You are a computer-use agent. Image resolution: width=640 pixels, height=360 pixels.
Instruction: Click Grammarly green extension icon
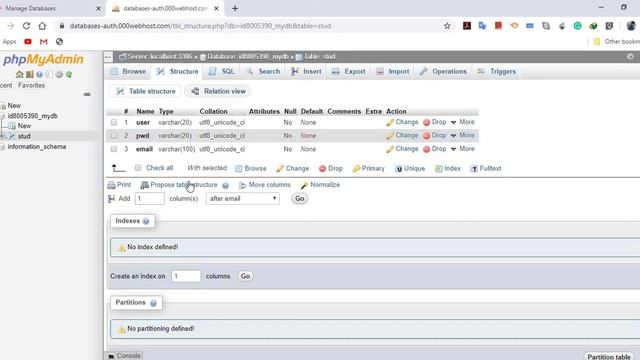[577, 26]
